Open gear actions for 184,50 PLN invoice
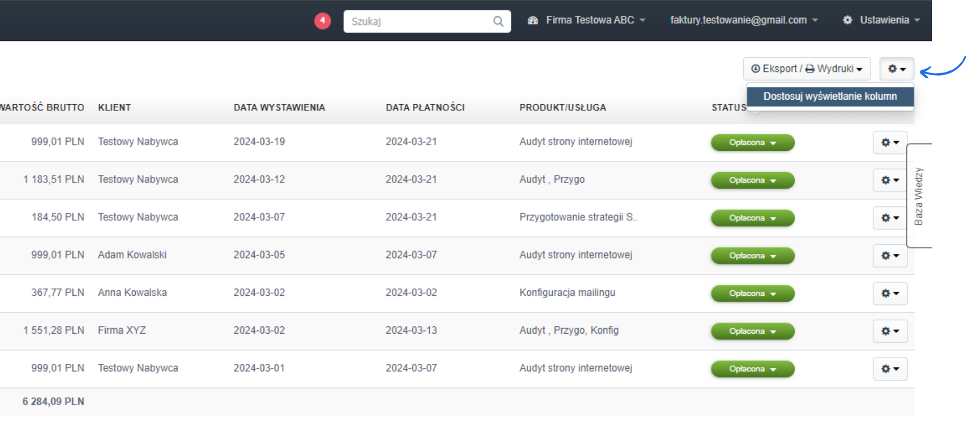This screenshot has width=980, height=421. coord(890,218)
